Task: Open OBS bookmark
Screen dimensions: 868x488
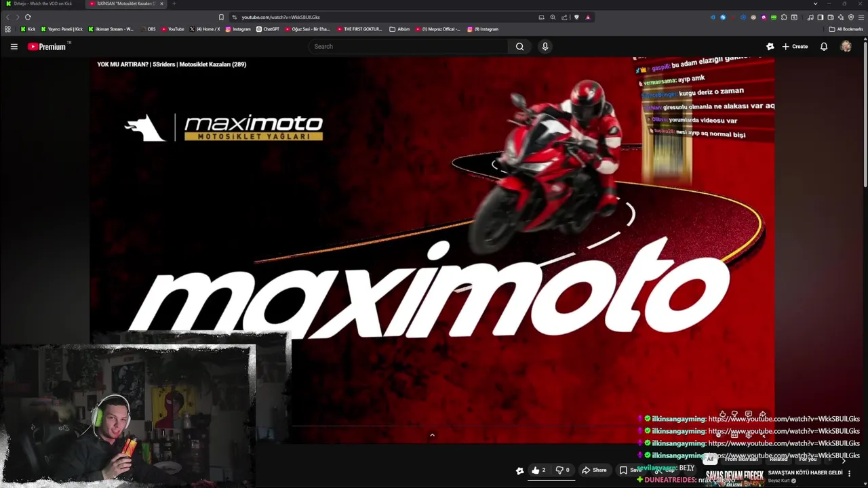Action: [148, 29]
